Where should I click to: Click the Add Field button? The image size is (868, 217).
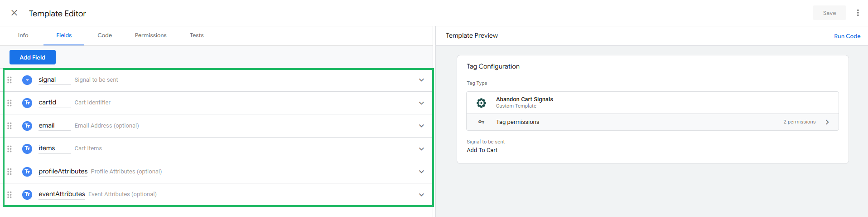(33, 57)
